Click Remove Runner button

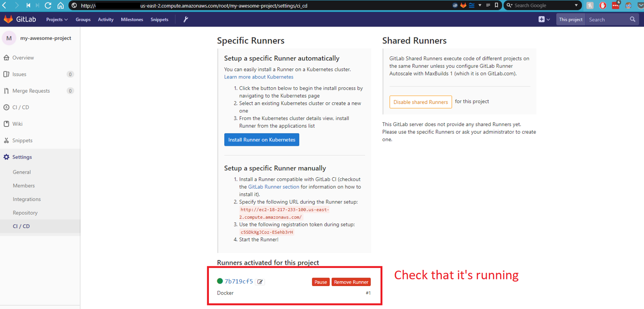pos(351,282)
